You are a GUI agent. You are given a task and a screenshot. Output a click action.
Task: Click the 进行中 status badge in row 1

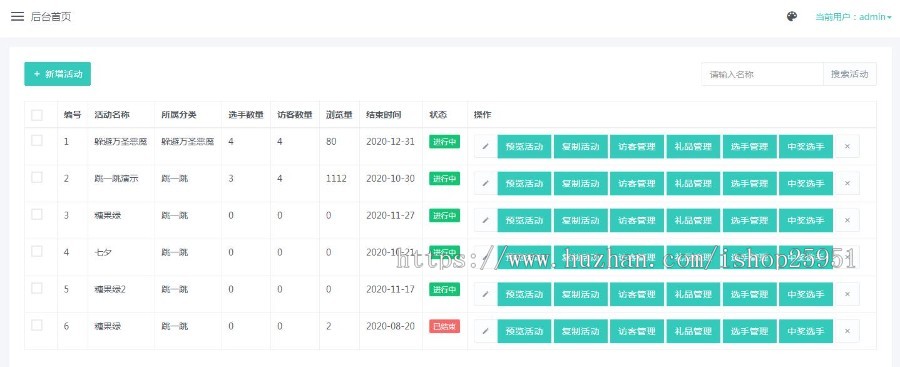coord(444,142)
